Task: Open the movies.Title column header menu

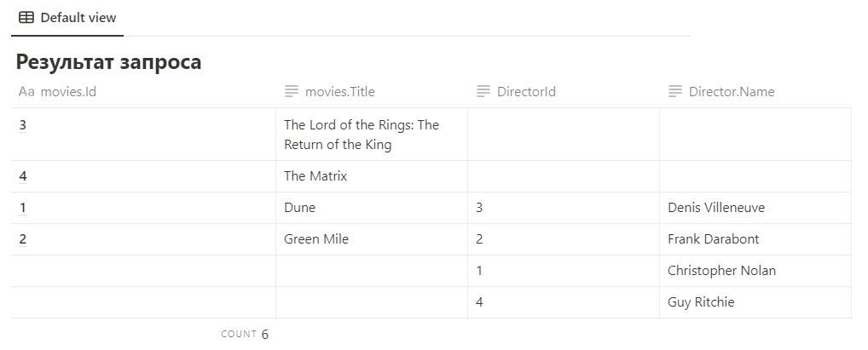Action: [x=339, y=91]
